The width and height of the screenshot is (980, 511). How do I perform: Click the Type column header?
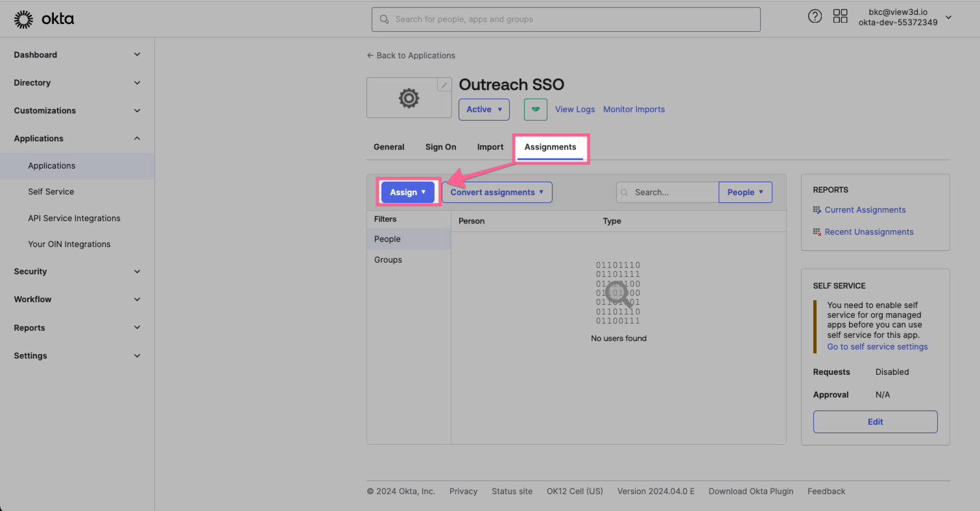tap(612, 221)
